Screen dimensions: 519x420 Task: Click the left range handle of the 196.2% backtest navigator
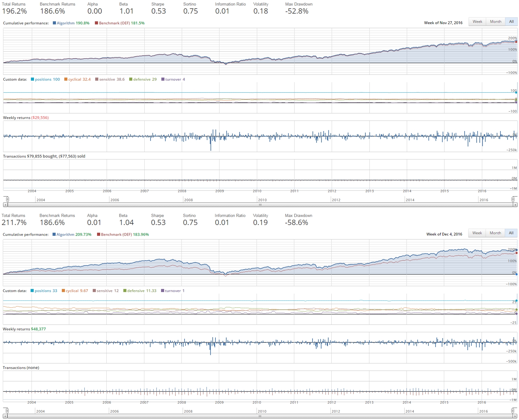[7, 199]
